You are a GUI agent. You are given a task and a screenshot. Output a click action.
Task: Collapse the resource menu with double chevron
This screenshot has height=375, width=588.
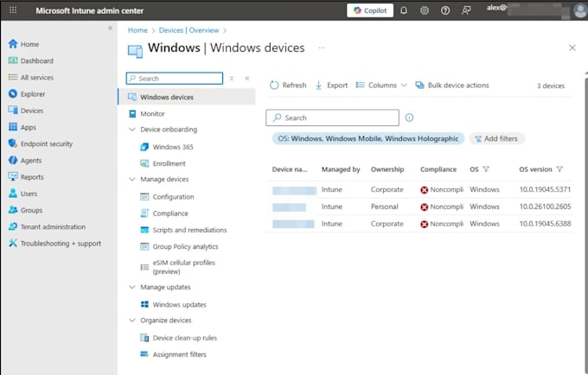pos(247,79)
